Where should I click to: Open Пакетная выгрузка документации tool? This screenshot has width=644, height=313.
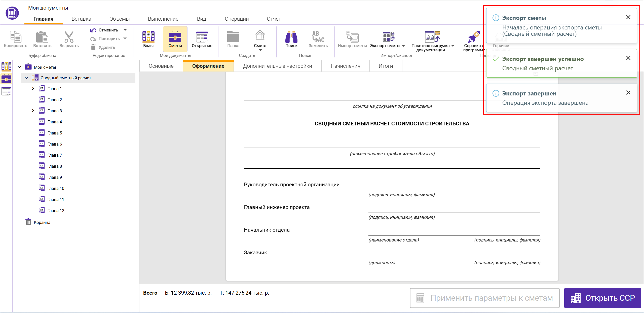(x=432, y=37)
